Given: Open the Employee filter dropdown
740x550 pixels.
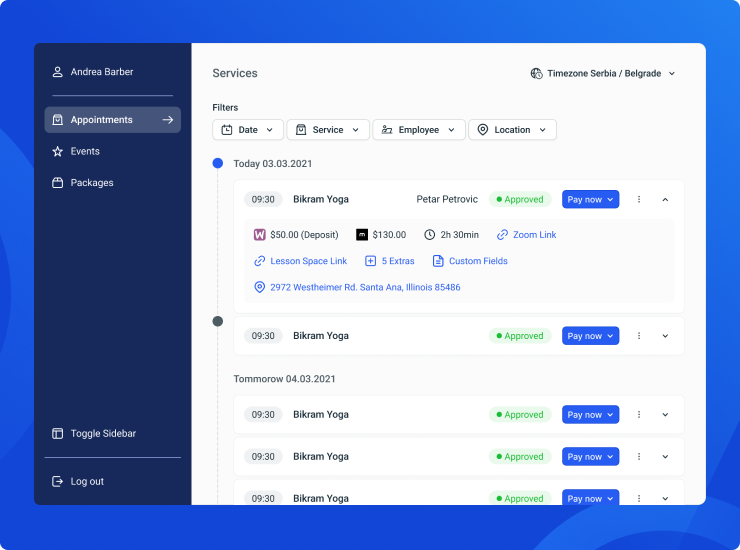Looking at the screenshot, I should click(419, 130).
